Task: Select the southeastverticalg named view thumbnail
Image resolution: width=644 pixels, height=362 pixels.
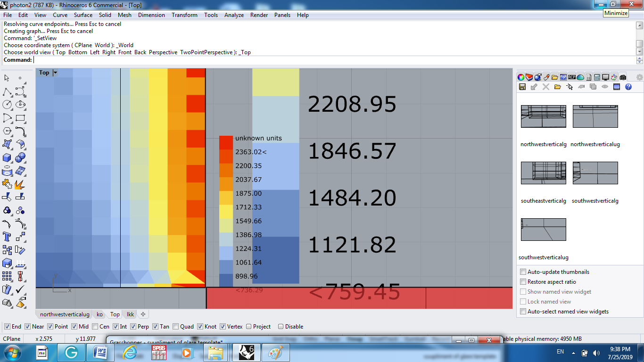Action: click(x=544, y=173)
